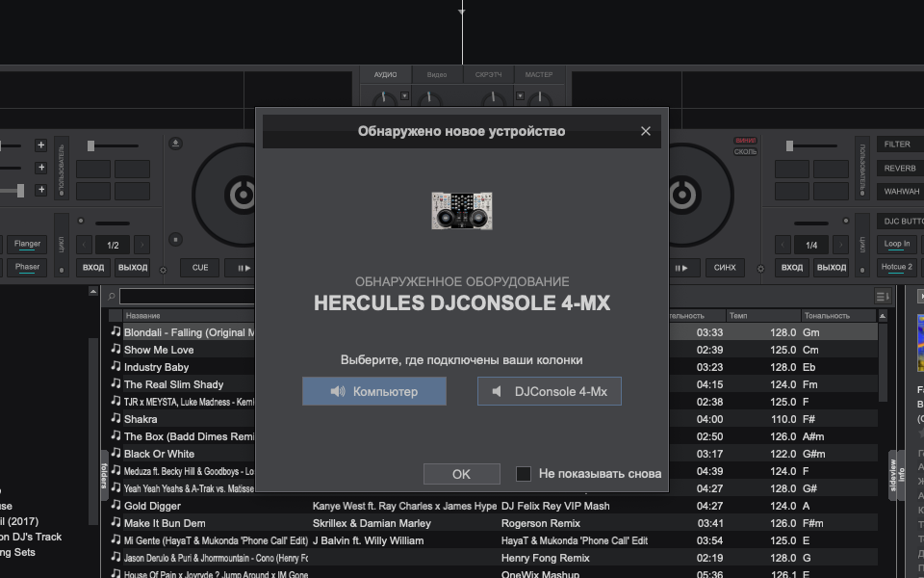The width and height of the screenshot is (924, 578).
Task: Choose DJConsole 4-Mx as the speaker output
Action: 550,392
